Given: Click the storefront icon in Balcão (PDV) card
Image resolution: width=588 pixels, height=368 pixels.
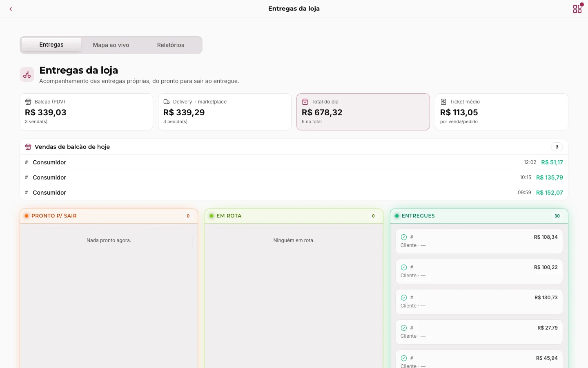Looking at the screenshot, I should tap(28, 102).
